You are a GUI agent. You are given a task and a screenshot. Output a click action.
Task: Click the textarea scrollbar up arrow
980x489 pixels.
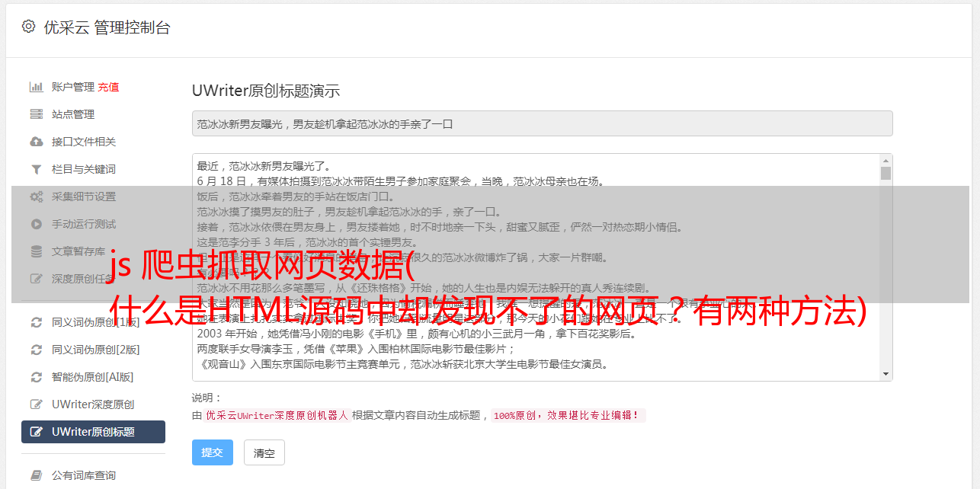(886, 161)
